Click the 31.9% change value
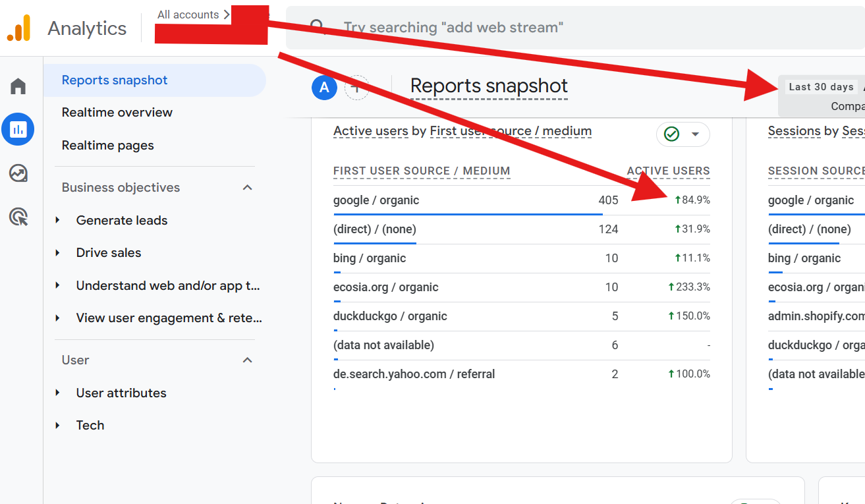865x504 pixels. point(692,229)
